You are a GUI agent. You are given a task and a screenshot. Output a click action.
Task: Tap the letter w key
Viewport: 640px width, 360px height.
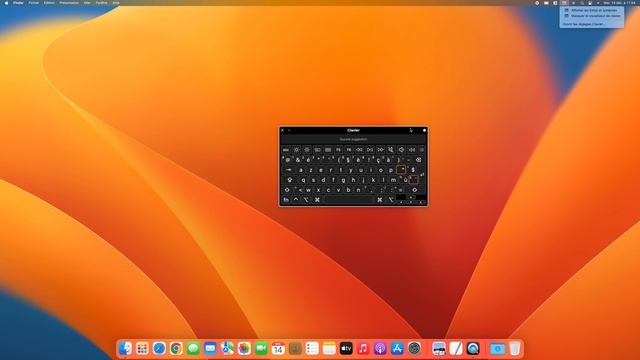coord(308,190)
